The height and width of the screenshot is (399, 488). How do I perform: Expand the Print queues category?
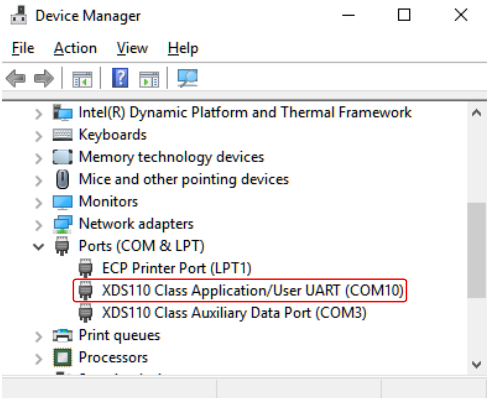click(x=39, y=336)
